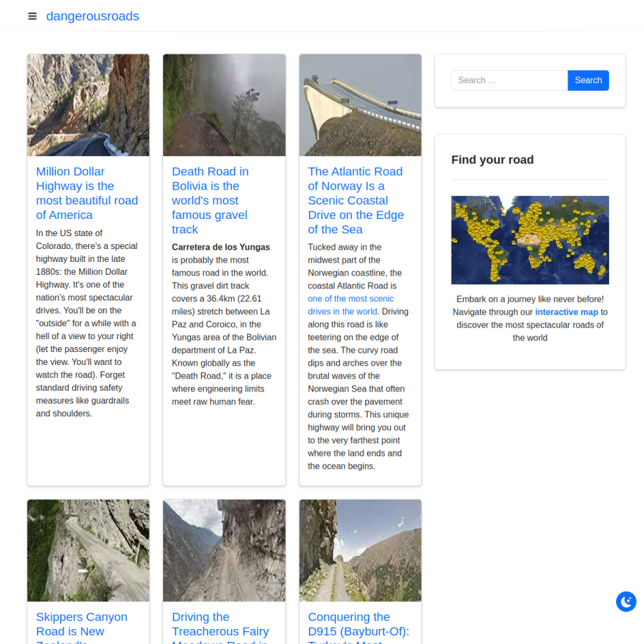Open Driving the Treacherous Fairy article title

click(220, 627)
